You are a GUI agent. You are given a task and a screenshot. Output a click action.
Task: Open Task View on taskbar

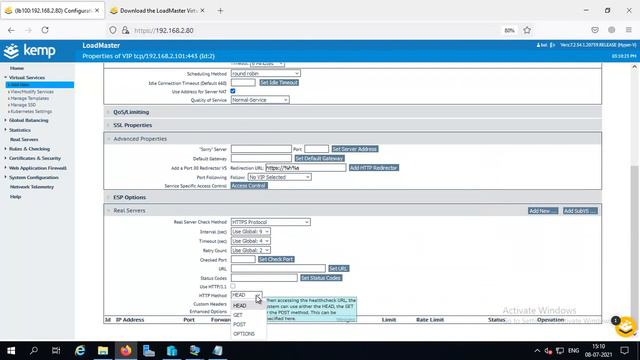[56, 351]
